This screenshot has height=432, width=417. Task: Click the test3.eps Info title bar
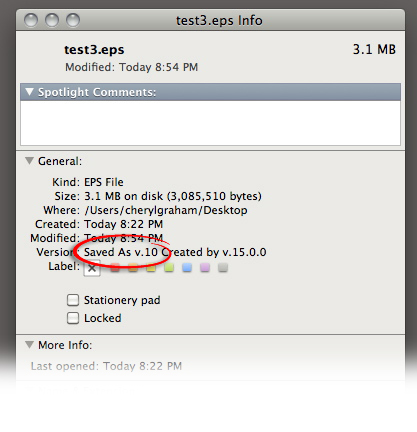210,20
